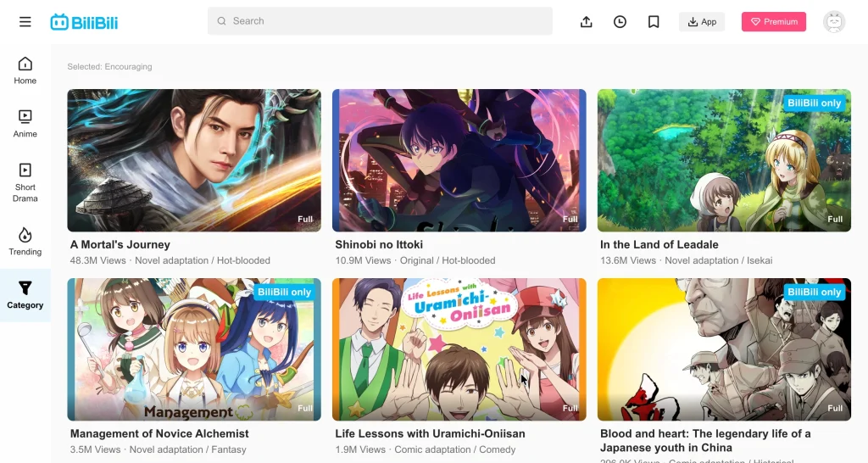Click the Short Drama sidebar icon
Viewport: 868px width, 463px height.
[25, 170]
